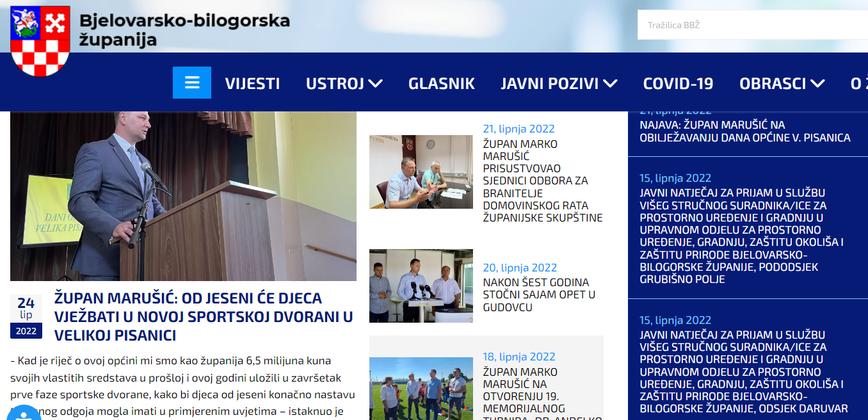Click the date 18, lipnja 2022
The height and width of the screenshot is (420, 868).
[519, 357]
